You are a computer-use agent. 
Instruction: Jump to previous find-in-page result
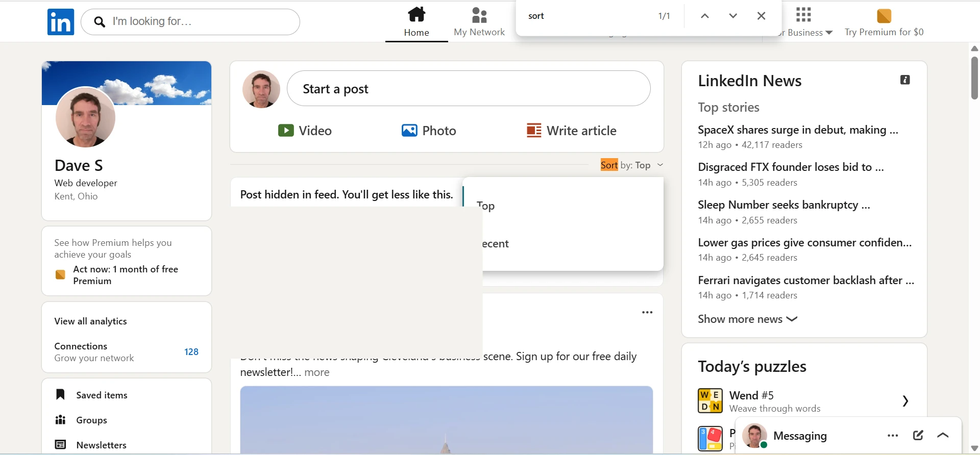click(x=705, y=16)
